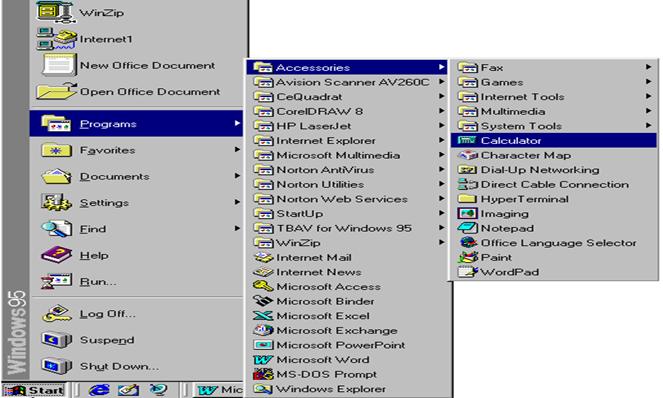Click the Microsoft Access key icon
This screenshot has height=398, width=663.
tap(263, 286)
